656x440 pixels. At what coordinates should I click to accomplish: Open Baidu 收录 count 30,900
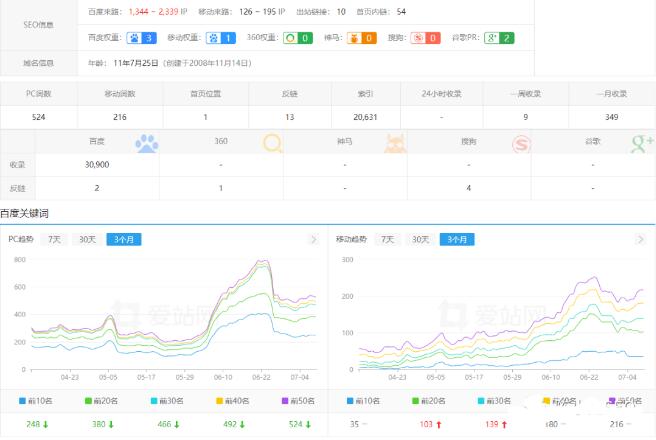pos(97,164)
